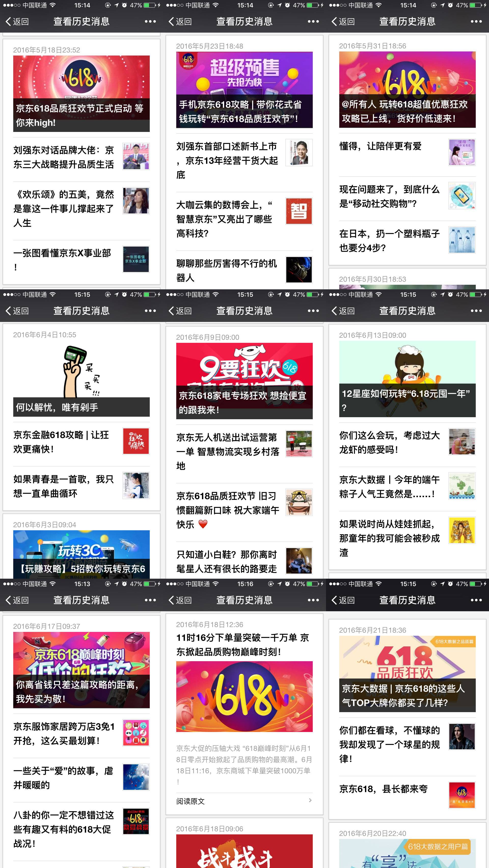Open more menu on screen dated 2016年6月9日
This screenshot has height=868, width=489.
click(x=313, y=311)
